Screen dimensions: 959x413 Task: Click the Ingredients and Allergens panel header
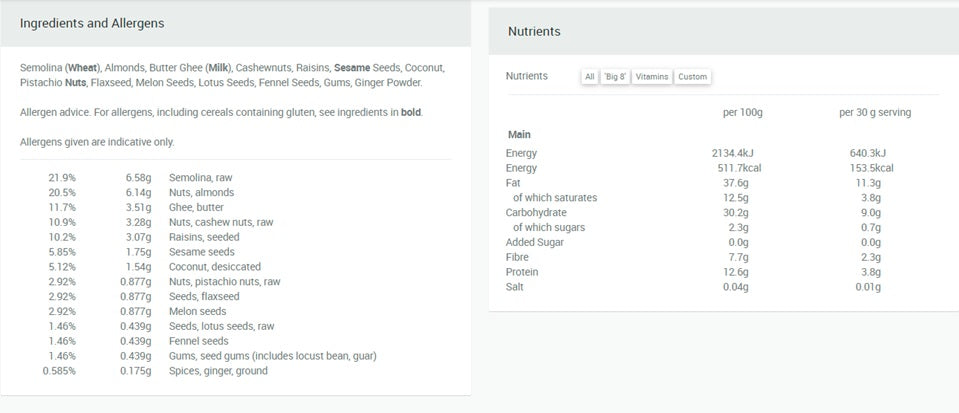pyautogui.click(x=92, y=23)
